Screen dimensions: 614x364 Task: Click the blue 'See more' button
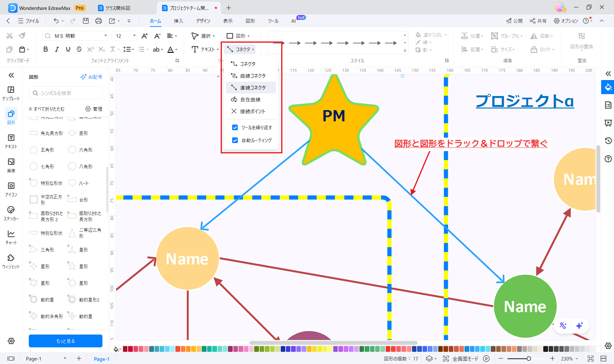(x=66, y=341)
